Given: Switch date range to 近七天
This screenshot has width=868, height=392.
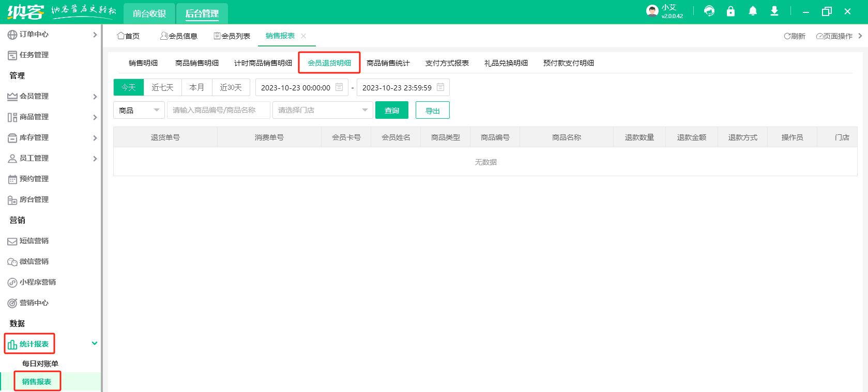Looking at the screenshot, I should tap(162, 87).
